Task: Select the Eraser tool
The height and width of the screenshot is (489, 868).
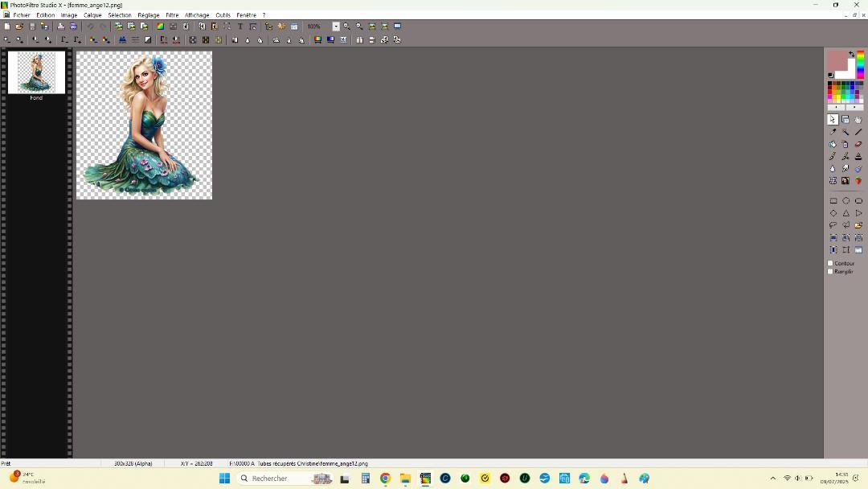Action: click(x=858, y=144)
